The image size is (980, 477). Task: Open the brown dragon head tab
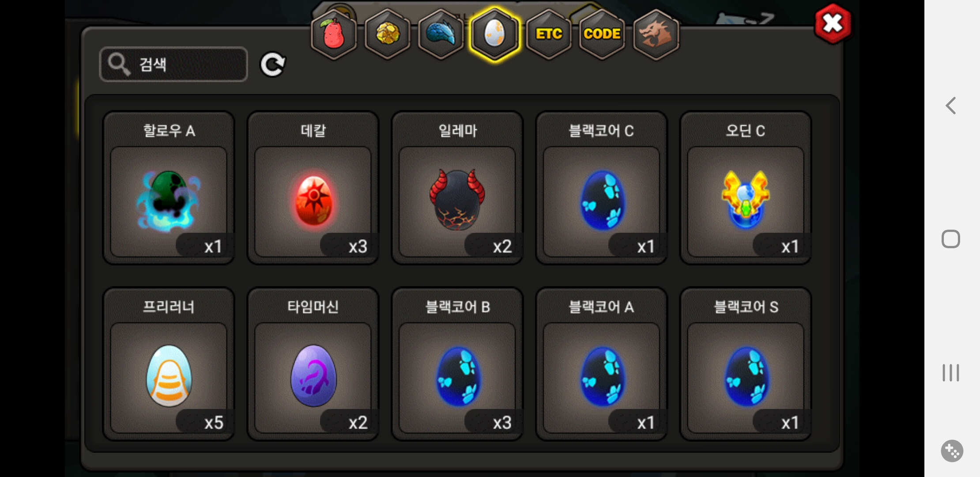(656, 34)
